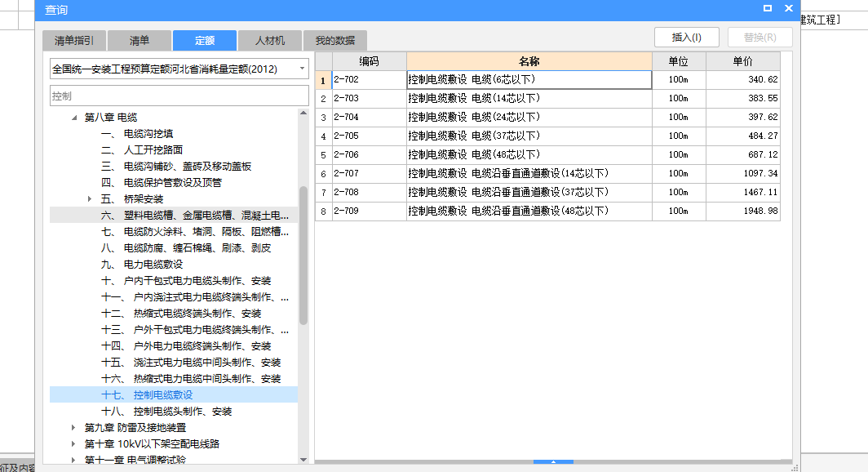Click the tree vertical scrollbar thumb
The image size is (868, 472).
[303, 256]
